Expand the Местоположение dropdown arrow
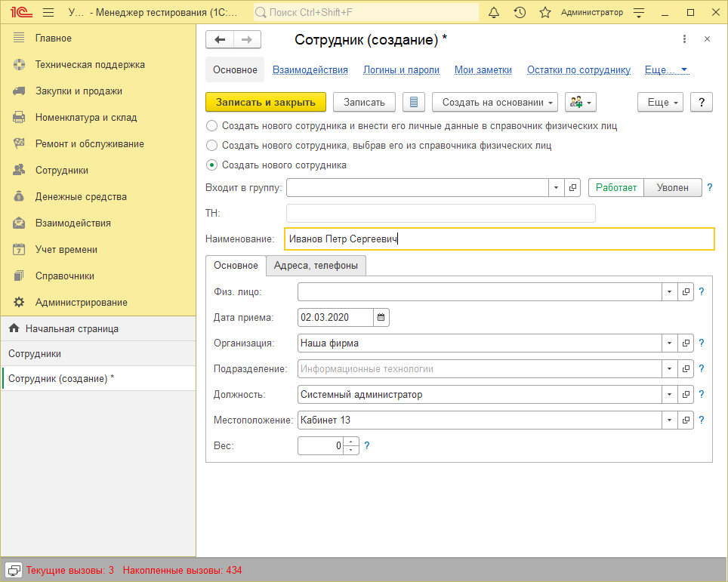 (x=669, y=420)
